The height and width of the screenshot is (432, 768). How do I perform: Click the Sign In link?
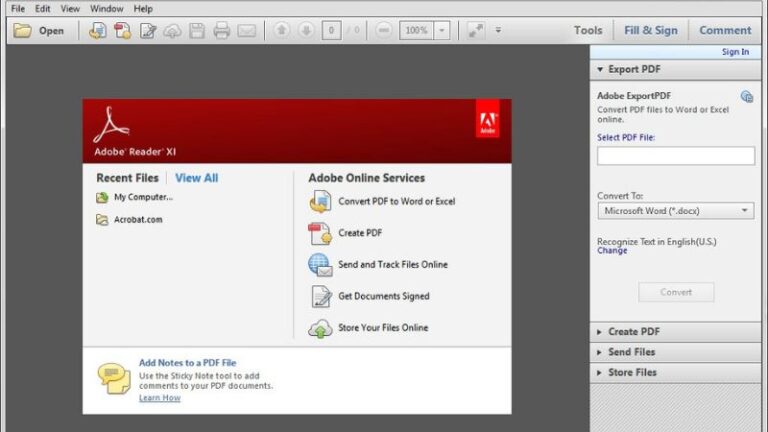735,52
